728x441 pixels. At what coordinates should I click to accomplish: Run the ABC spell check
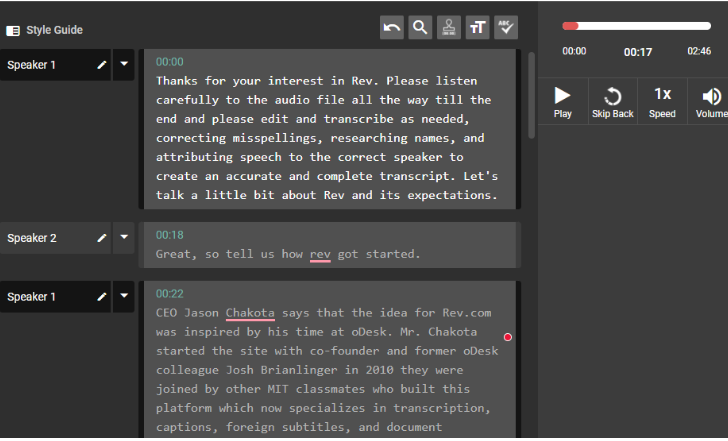point(506,28)
